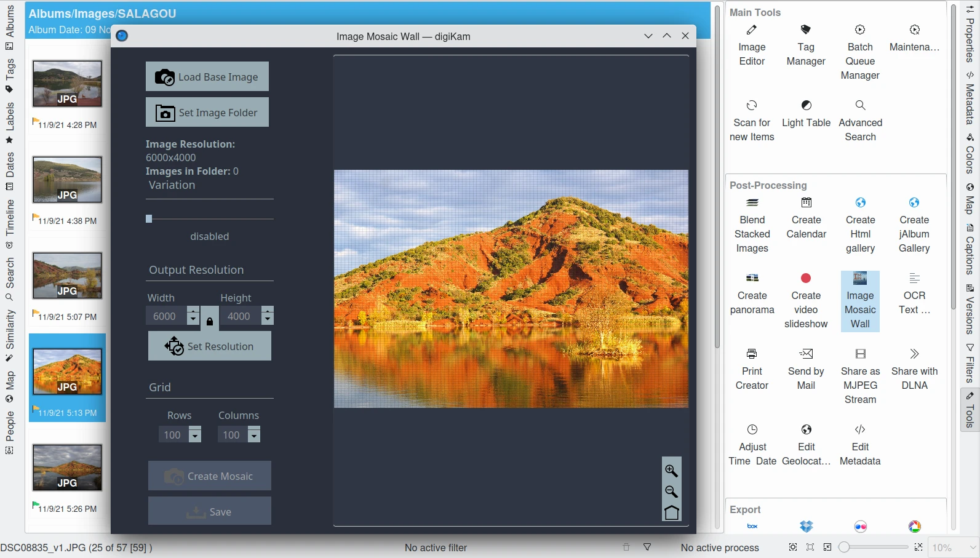
Task: Open the Image Editor tool
Action: [x=752, y=45]
